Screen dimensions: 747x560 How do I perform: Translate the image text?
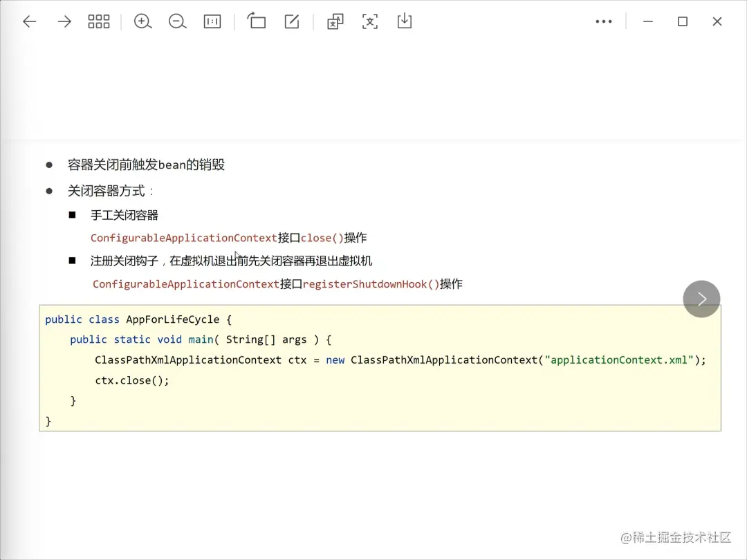(x=335, y=21)
